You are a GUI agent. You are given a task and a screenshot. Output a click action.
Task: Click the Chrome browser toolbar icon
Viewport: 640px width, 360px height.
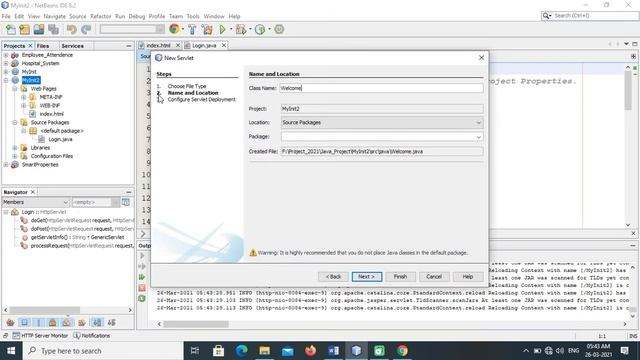click(x=174, y=29)
